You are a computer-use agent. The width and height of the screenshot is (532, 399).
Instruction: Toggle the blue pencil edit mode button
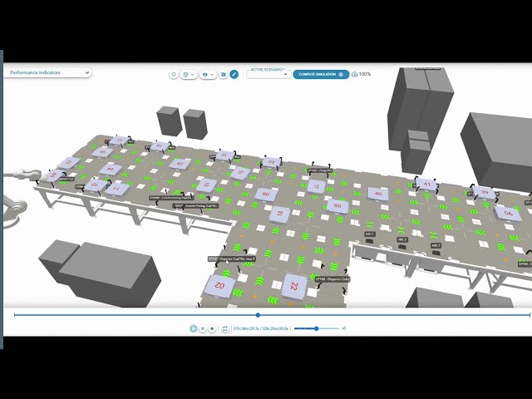point(234,74)
